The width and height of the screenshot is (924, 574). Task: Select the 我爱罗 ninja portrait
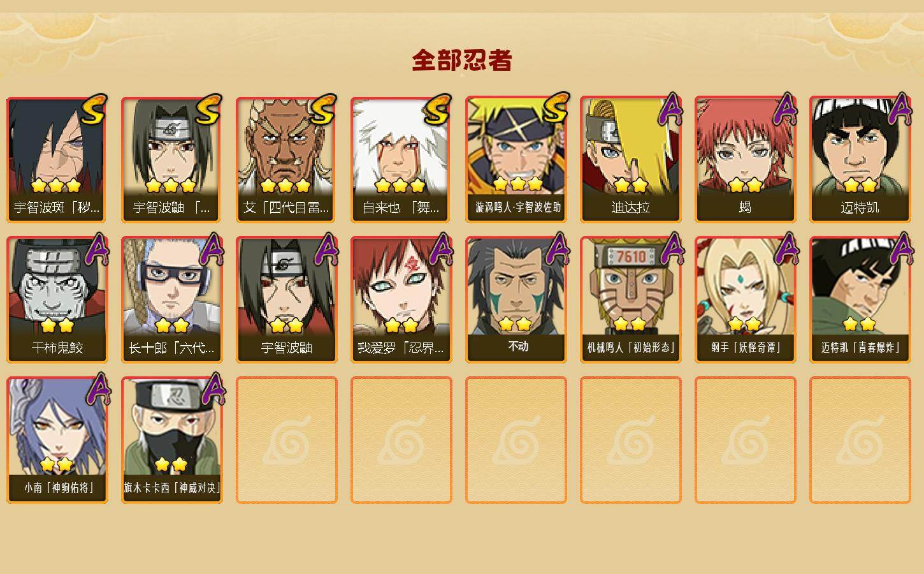click(x=401, y=300)
